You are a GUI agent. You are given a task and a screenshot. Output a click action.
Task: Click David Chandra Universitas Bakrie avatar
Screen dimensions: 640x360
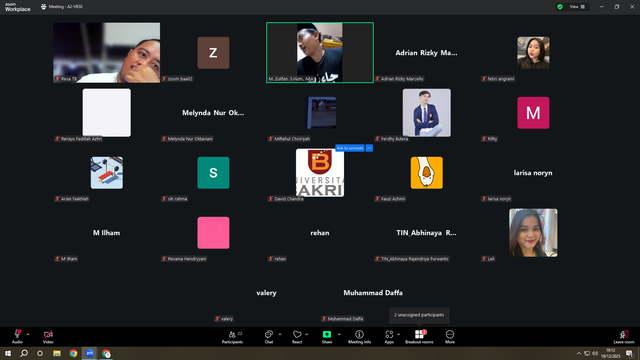pyautogui.click(x=320, y=173)
